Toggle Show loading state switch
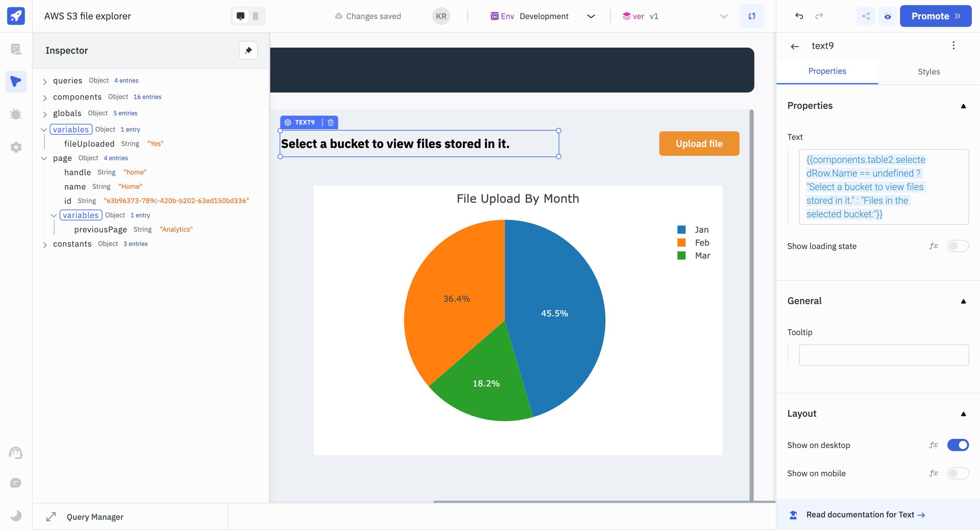This screenshot has width=980, height=530. 958,246
